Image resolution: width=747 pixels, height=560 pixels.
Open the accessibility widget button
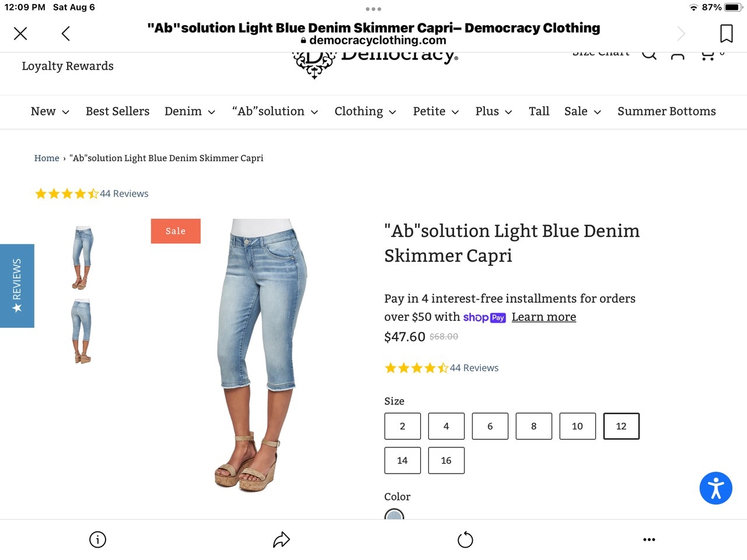pos(715,488)
